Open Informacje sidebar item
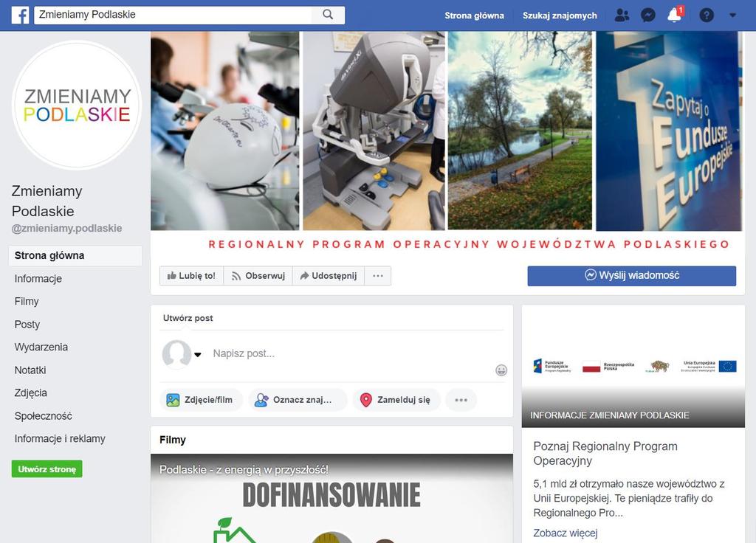 click(38, 278)
